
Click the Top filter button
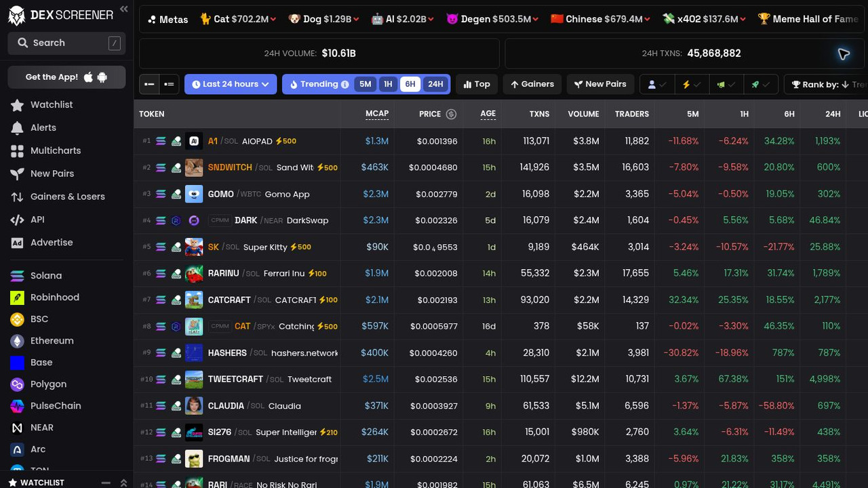(x=477, y=84)
